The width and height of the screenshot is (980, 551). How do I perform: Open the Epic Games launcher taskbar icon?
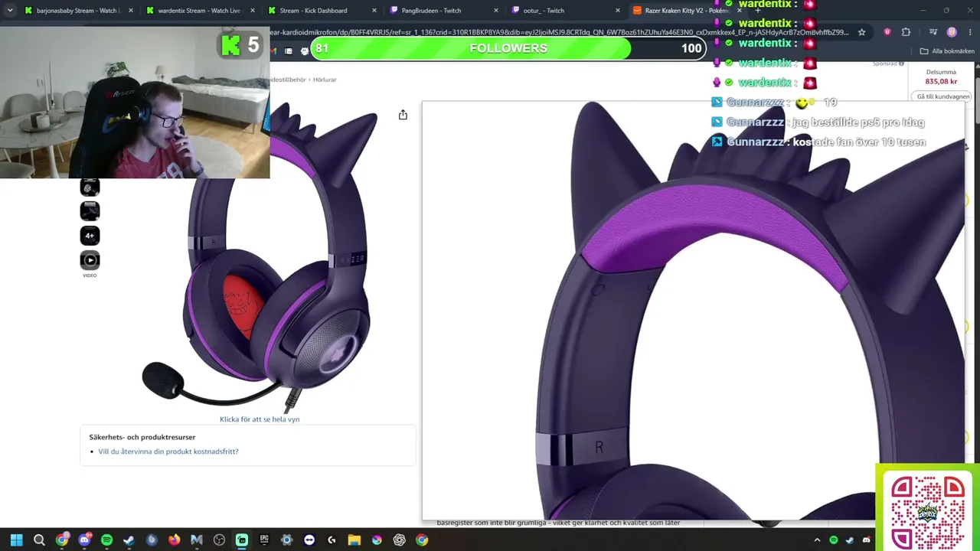pyautogui.click(x=264, y=540)
